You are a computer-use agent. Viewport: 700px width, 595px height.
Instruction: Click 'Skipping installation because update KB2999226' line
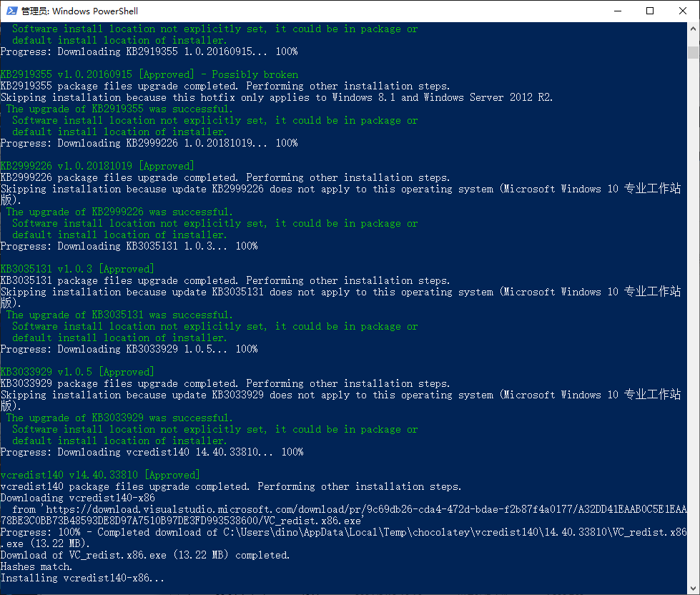[341, 195]
